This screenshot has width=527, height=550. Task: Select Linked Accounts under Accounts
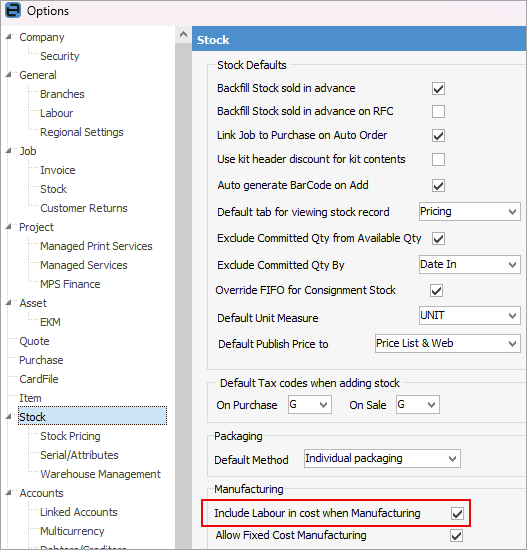click(x=79, y=512)
